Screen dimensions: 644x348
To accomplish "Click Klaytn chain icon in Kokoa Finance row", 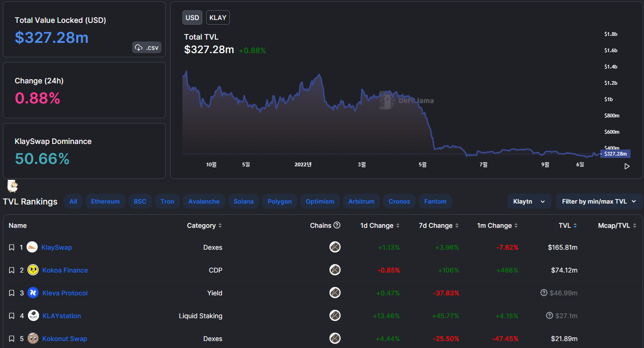I will coord(335,270).
